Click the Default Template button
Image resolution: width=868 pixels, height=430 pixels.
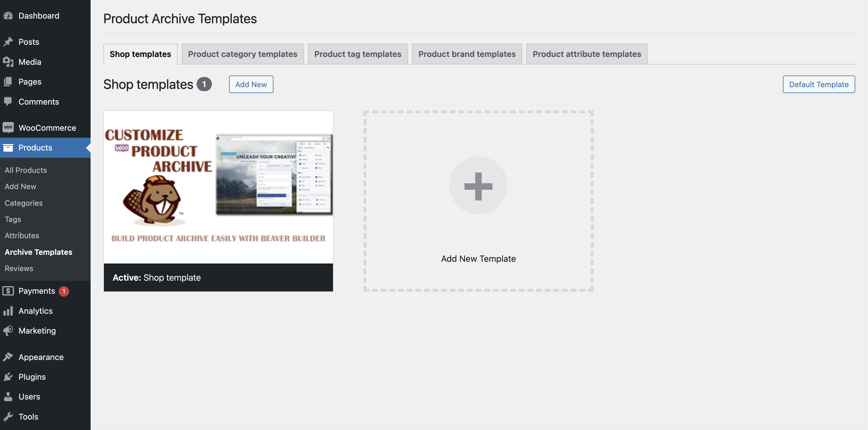tap(818, 84)
